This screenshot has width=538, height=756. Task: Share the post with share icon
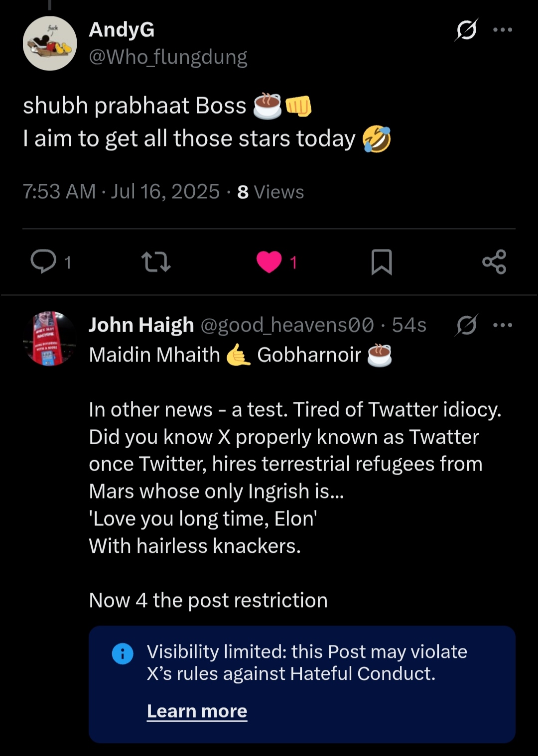494,262
